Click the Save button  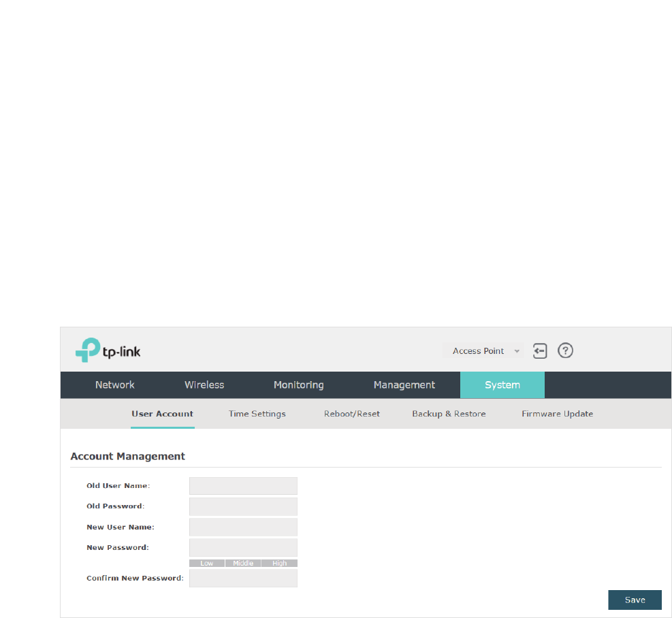pyautogui.click(x=635, y=600)
